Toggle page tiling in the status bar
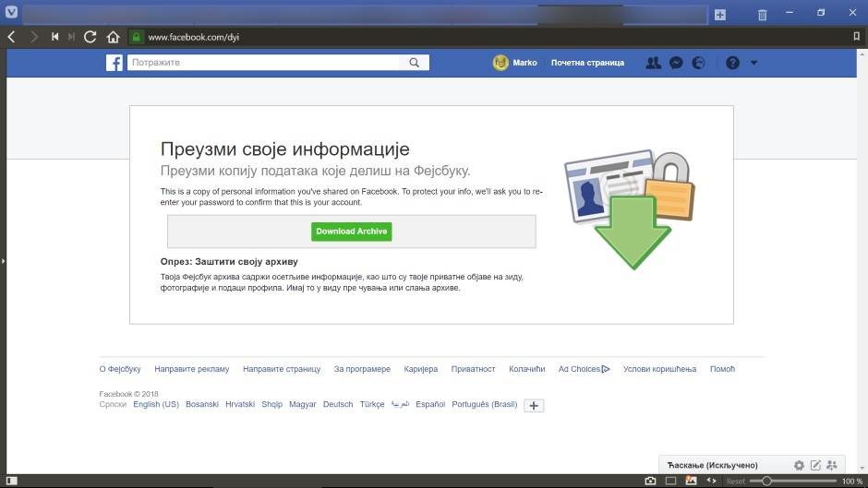Screen dimensions: 868x488 670,481
